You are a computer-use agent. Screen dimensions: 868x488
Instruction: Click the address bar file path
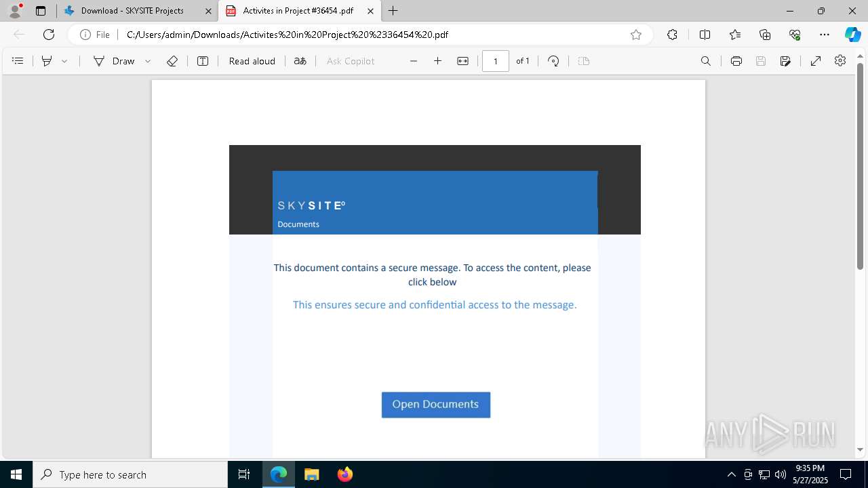pyautogui.click(x=288, y=35)
